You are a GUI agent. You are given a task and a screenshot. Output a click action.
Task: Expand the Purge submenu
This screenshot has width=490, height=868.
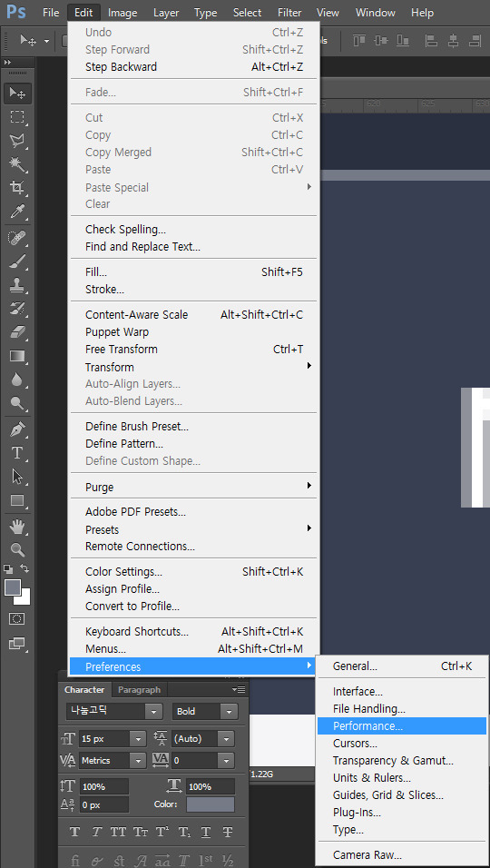193,488
